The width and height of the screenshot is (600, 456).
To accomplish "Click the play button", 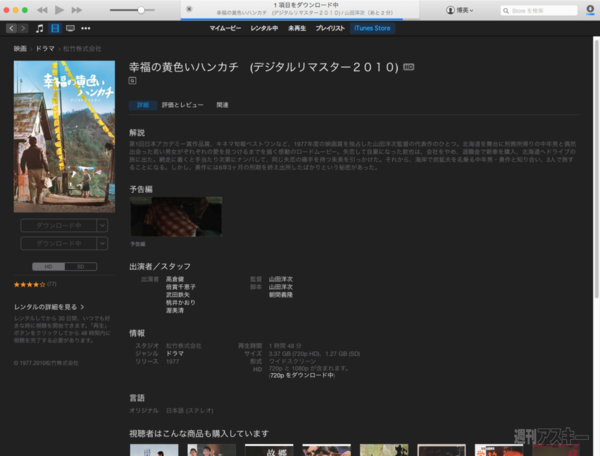I will pyautogui.click(x=59, y=10).
